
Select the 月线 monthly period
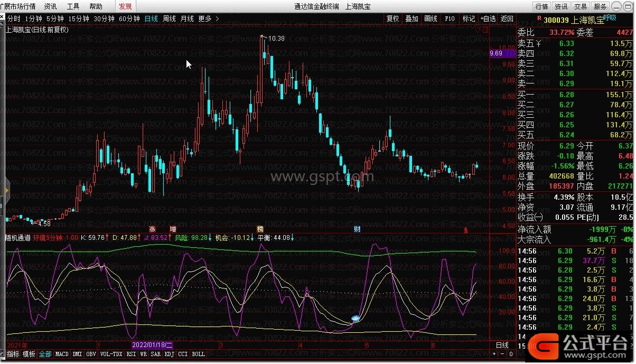point(187,18)
